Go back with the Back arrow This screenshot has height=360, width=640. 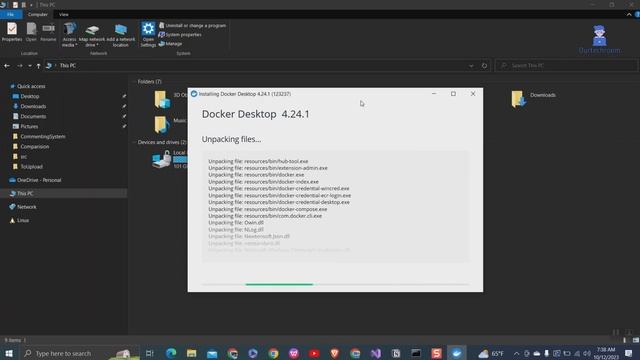[x=7, y=66]
